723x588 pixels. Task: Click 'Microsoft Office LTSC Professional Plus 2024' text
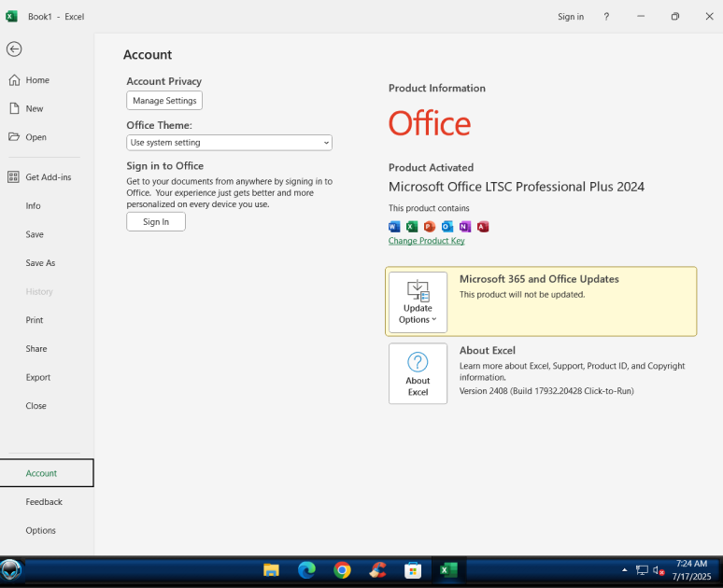(x=517, y=187)
